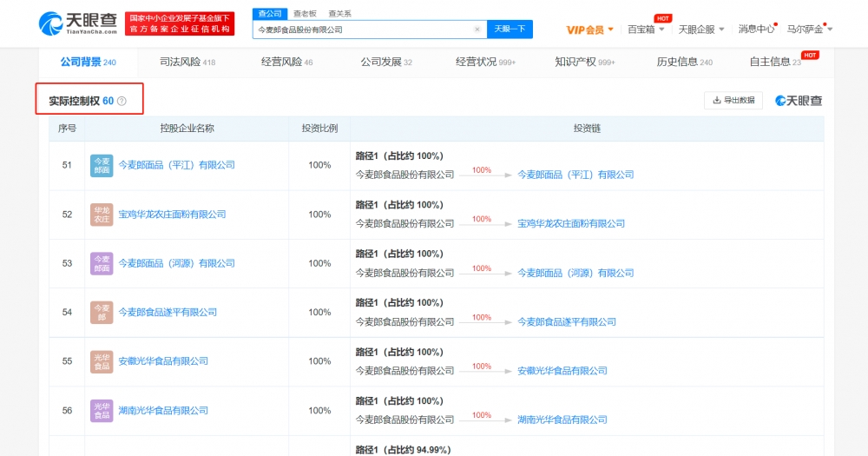Open the 天眼企服 dropdown
Image resolution: width=868 pixels, height=456 pixels.
tap(700, 30)
